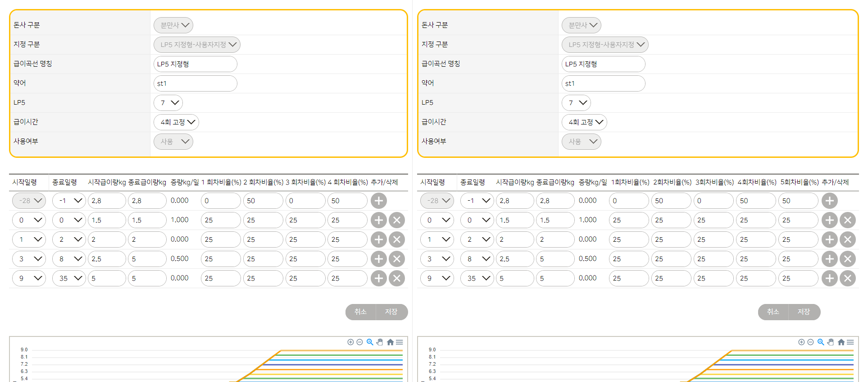Delete start day 3 row in right table

point(848,259)
